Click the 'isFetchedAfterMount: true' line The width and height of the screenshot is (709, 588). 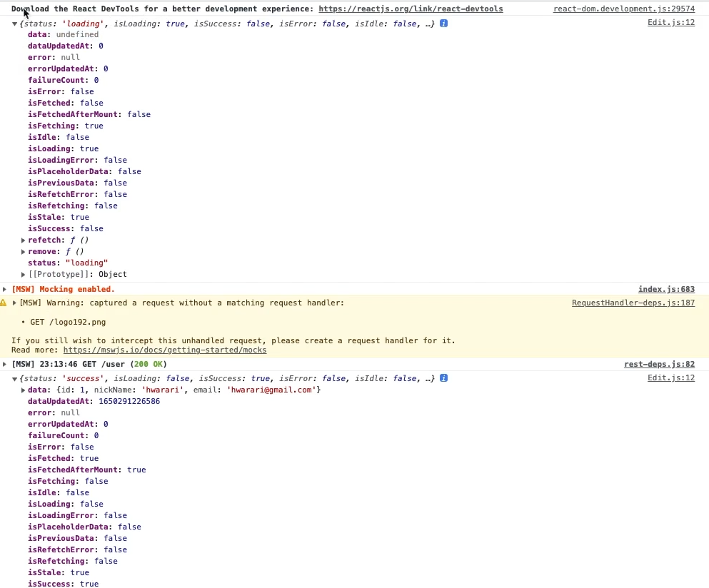[87, 470]
